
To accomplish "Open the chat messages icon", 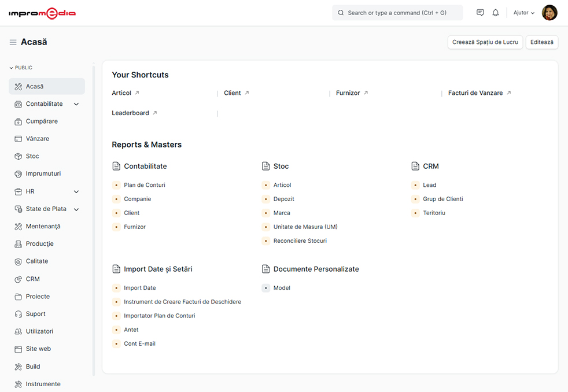I will tap(480, 12).
